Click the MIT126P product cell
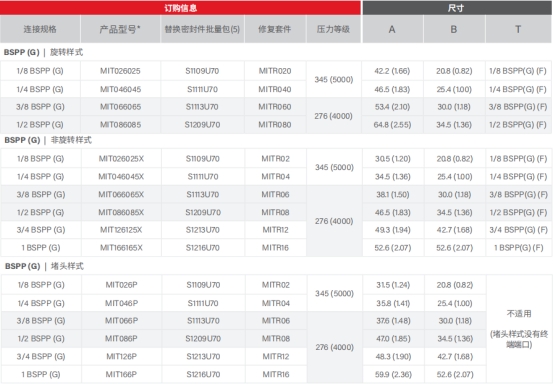 pos(122,356)
